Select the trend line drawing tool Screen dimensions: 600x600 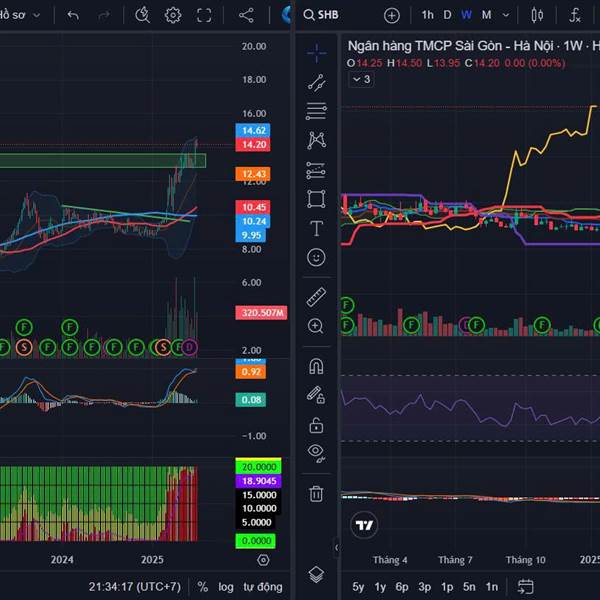click(316, 83)
